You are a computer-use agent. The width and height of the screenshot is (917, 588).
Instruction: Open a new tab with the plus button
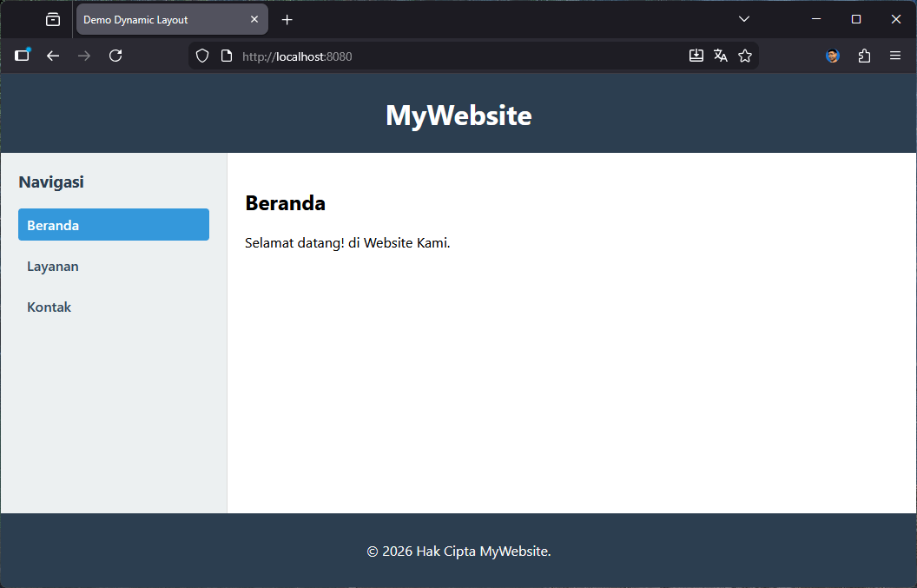point(287,18)
